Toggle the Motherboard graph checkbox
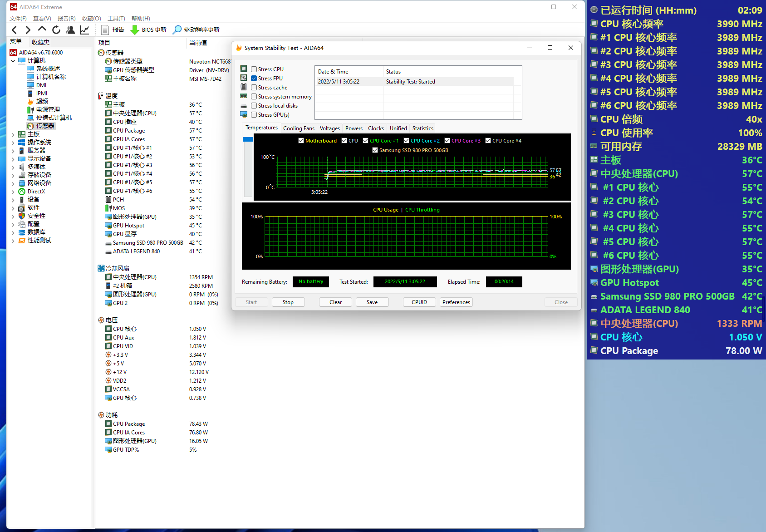Viewport: 766px width, 532px height. click(x=301, y=141)
